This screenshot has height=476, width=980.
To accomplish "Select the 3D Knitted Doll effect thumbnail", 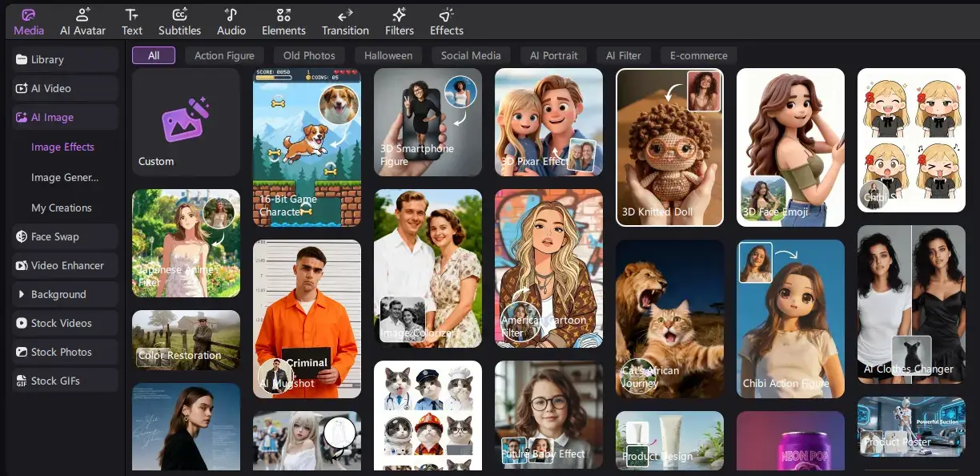I will pyautogui.click(x=669, y=147).
